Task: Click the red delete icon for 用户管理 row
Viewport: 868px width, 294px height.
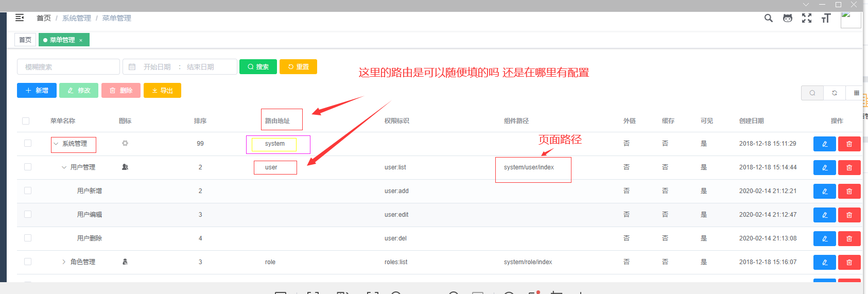Action: click(x=849, y=168)
